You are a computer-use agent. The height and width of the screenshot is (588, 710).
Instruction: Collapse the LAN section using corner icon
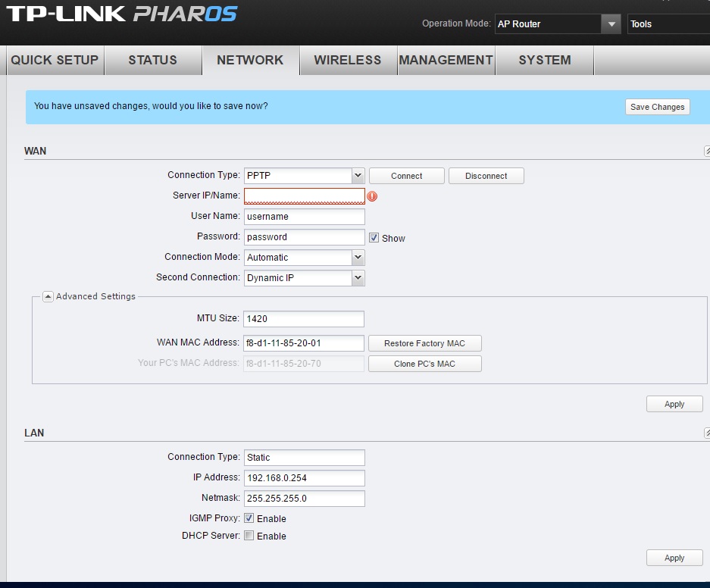coord(707,433)
